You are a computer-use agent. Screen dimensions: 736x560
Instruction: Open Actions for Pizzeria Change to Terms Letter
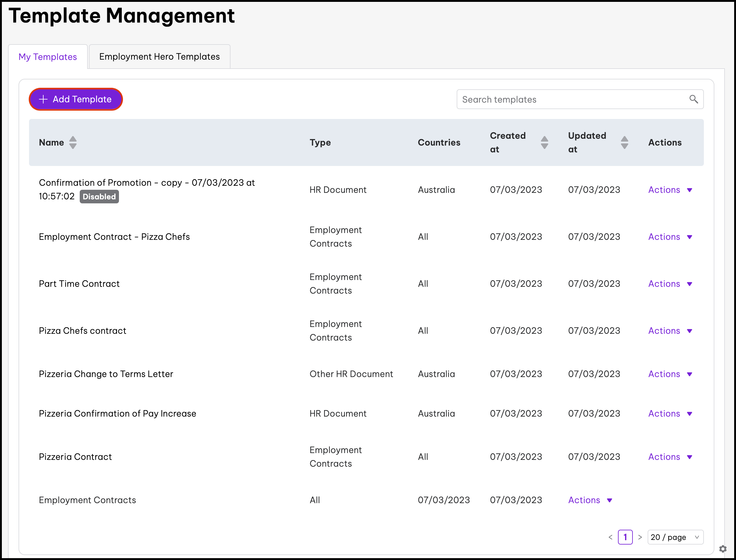[x=670, y=374]
